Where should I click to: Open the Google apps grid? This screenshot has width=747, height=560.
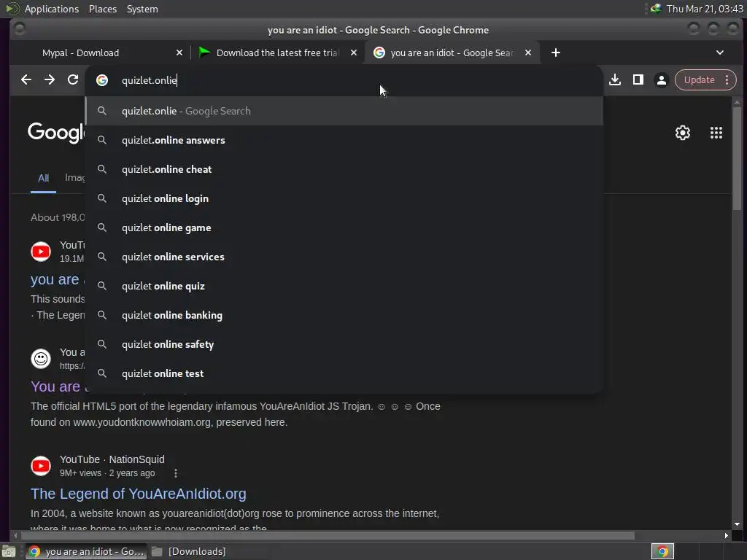point(716,133)
